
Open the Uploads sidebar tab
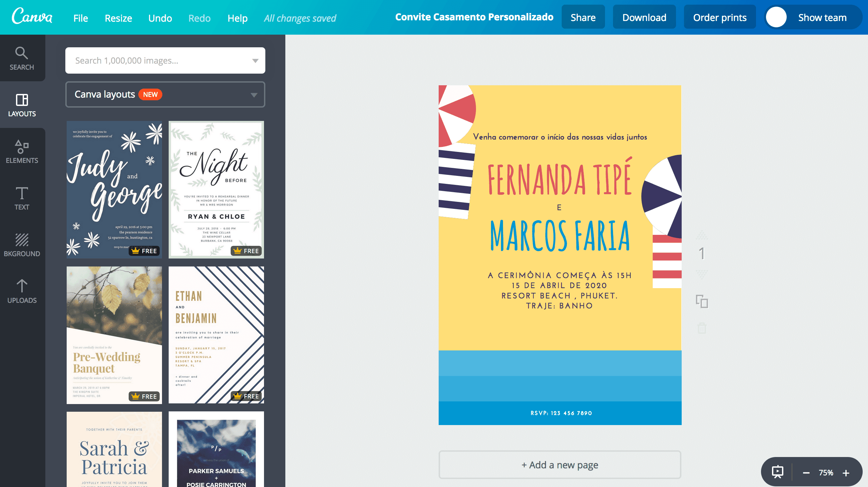(x=22, y=291)
